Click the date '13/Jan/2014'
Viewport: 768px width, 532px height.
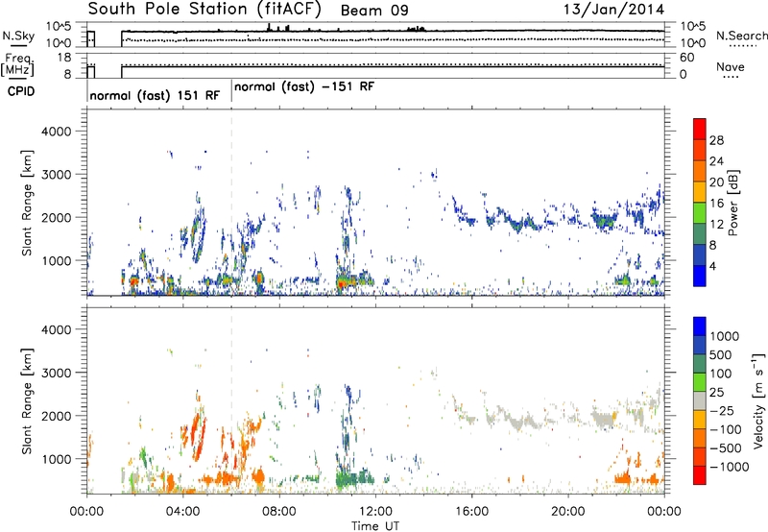(x=613, y=10)
